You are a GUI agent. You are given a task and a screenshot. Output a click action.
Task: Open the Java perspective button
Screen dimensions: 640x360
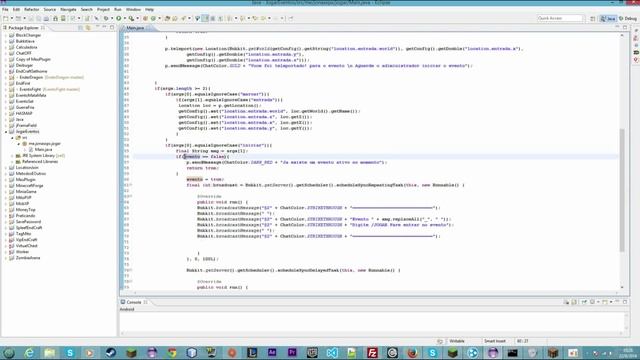pyautogui.click(x=608, y=18)
